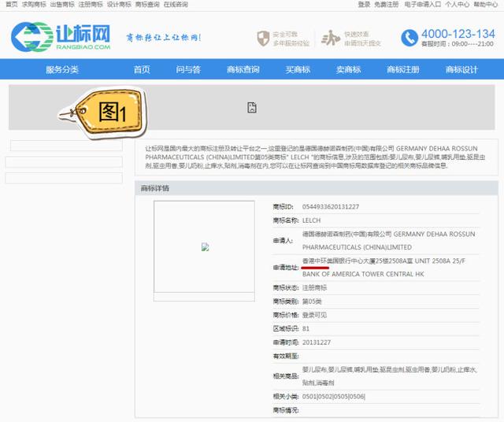Select 首页 in the blue navigation bar
The height and width of the screenshot is (422, 504).
pyautogui.click(x=142, y=69)
